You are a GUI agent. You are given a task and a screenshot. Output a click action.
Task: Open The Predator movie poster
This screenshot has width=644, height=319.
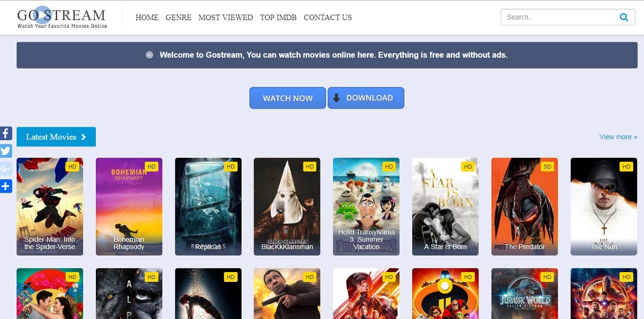coord(524,207)
